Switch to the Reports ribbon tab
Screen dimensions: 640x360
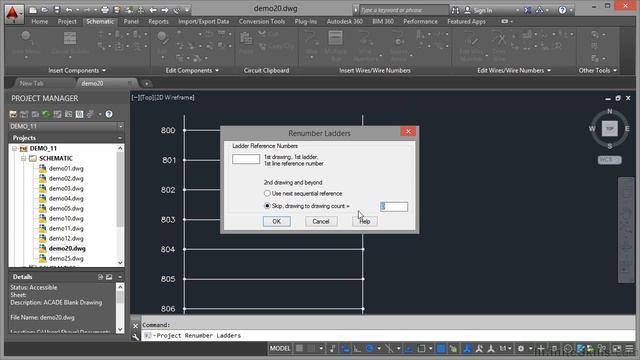click(158, 21)
